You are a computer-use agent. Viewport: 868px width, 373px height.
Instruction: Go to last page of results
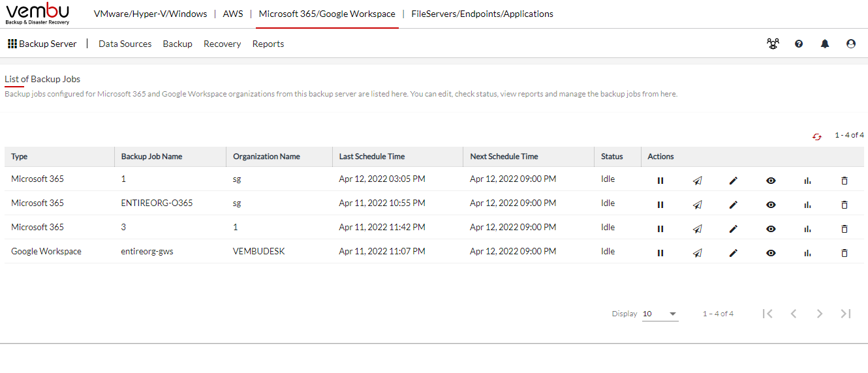846,314
